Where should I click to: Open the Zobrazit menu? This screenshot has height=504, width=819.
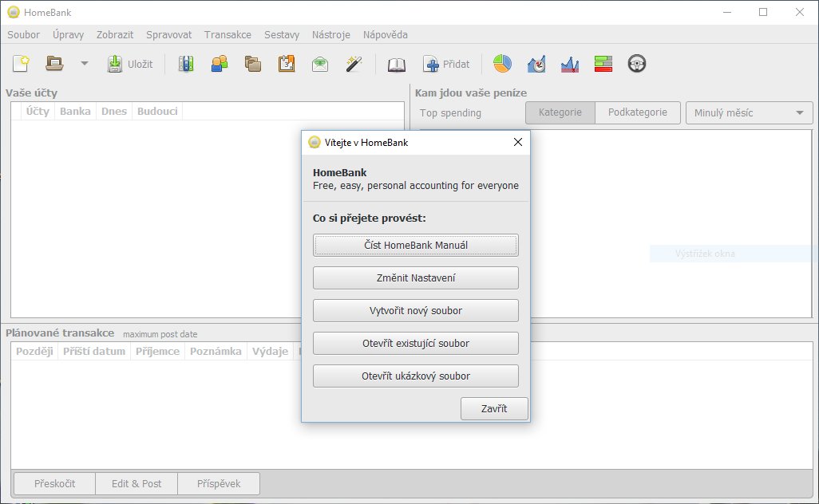pos(115,34)
